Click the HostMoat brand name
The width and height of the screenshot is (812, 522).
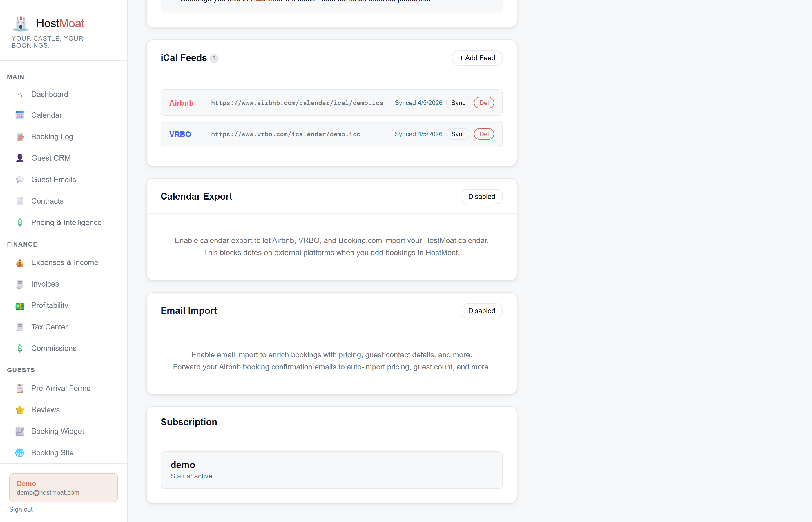coord(60,23)
